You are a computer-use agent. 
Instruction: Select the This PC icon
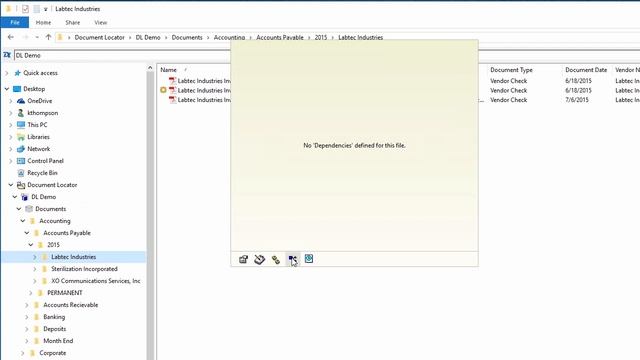(21, 125)
